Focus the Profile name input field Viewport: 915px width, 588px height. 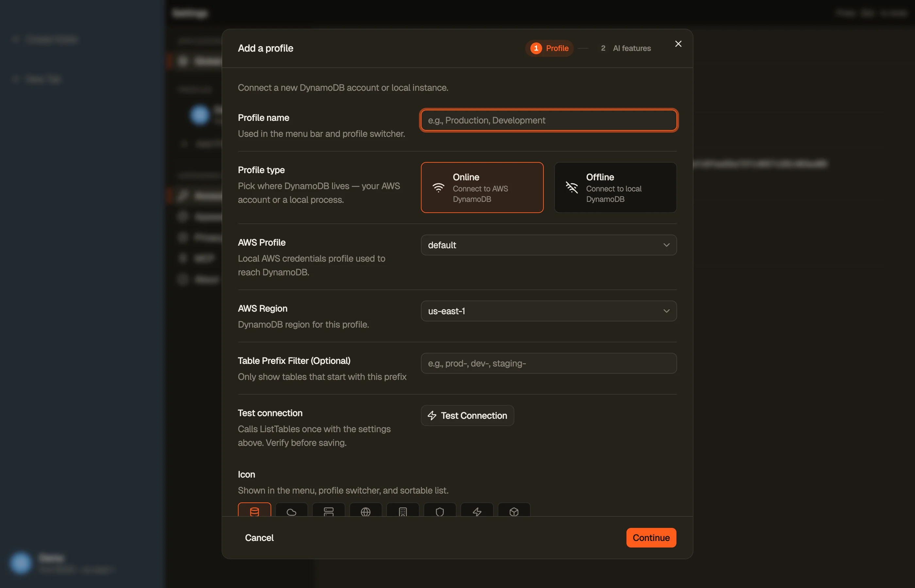point(548,120)
